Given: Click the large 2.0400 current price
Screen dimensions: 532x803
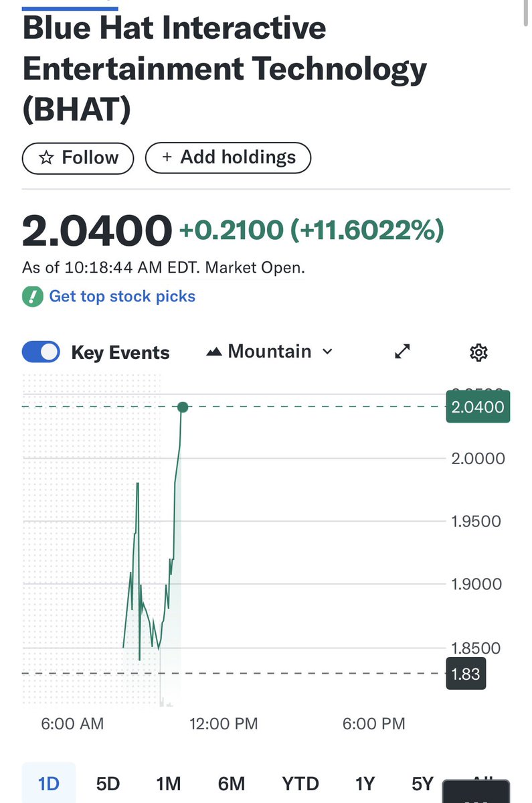Looking at the screenshot, I should pyautogui.click(x=97, y=231).
